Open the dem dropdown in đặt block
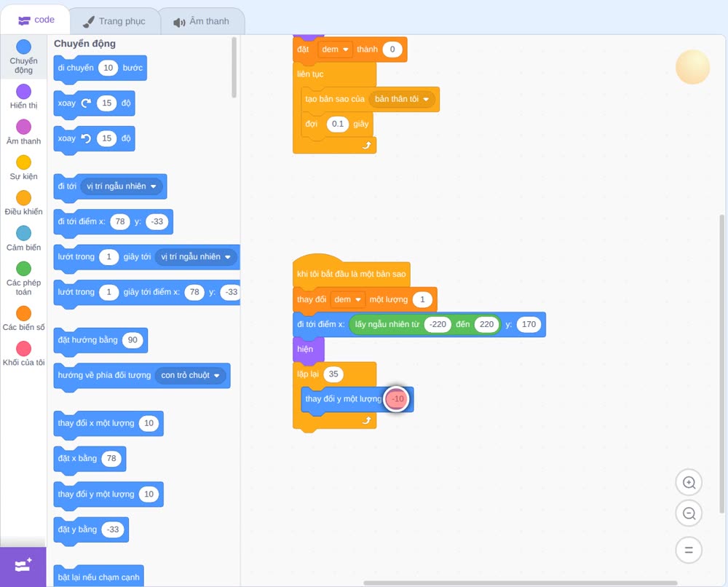The width and height of the screenshot is (728, 587). coord(335,50)
